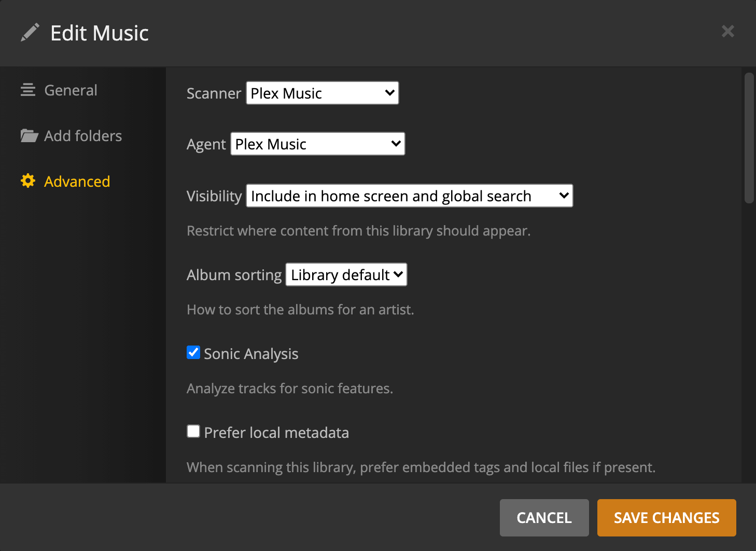
Task: Click the General settings lines icon
Action: click(28, 89)
